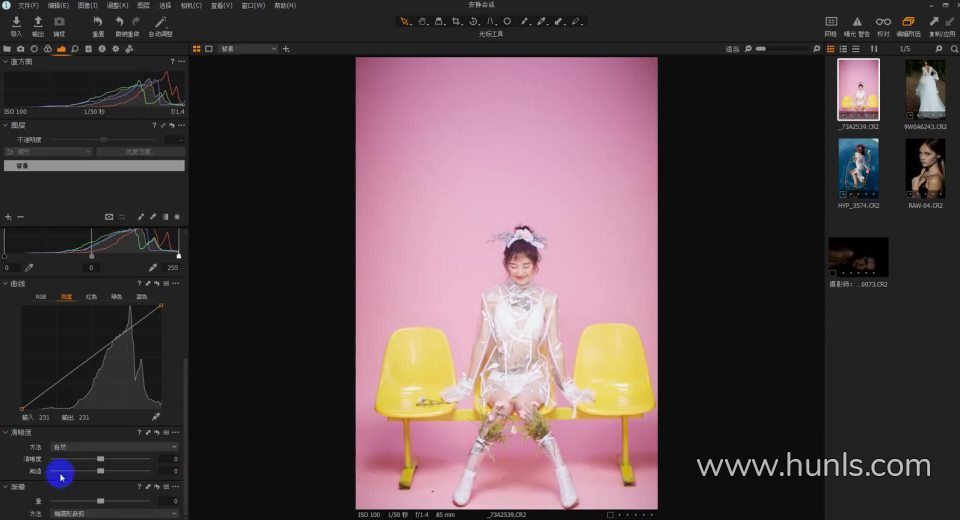Adjust the Clarity (清晰度) slider handle
The width and height of the screenshot is (960, 520).
coord(100,459)
